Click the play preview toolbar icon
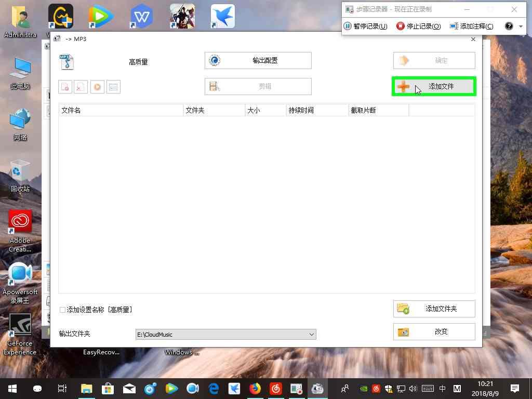Screen dimensions: 532x399 pos(97,87)
